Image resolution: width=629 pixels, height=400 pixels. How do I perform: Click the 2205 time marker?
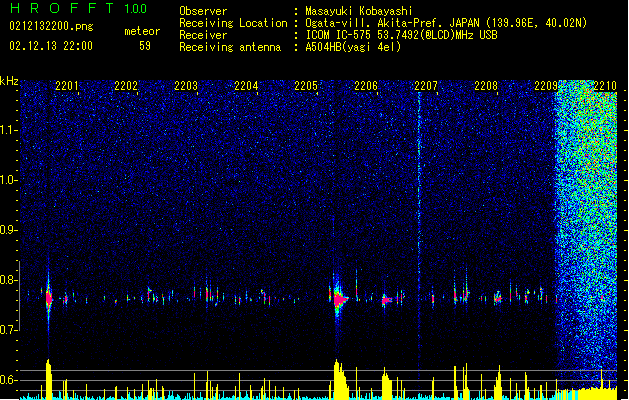click(306, 86)
